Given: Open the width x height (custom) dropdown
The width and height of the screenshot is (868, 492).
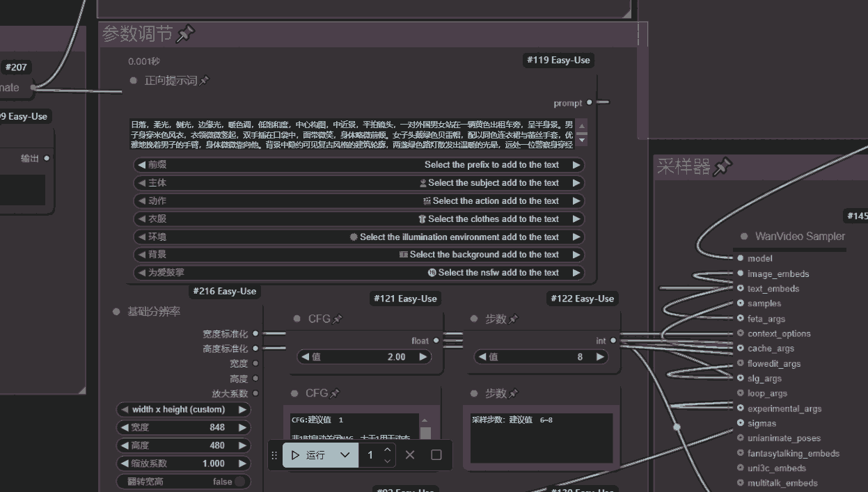Looking at the screenshot, I should click(183, 409).
